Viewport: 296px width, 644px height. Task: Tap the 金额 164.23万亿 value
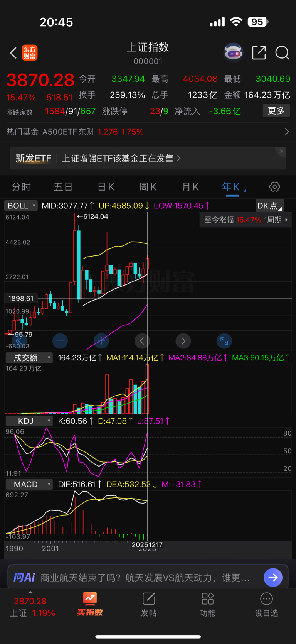[x=267, y=95]
